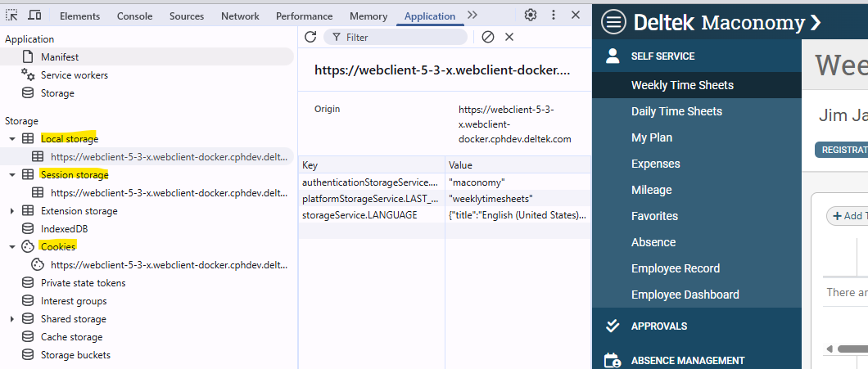
Task: Delete selected entry with X icon
Action: click(509, 37)
